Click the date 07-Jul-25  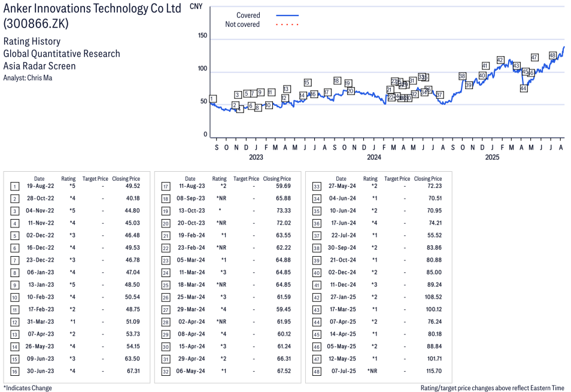[344, 371]
